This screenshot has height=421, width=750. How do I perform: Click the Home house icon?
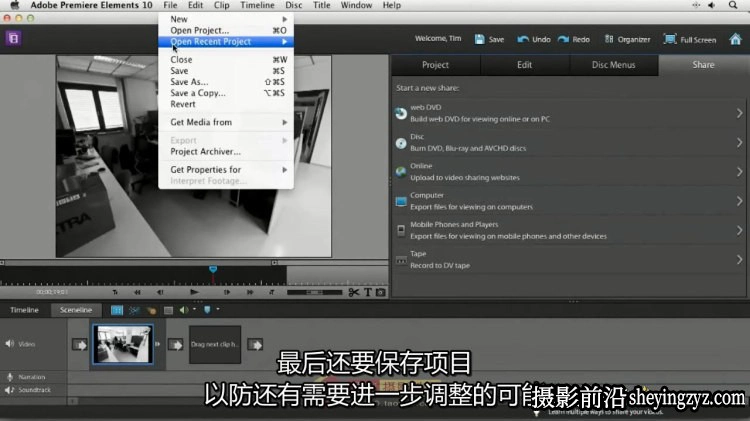735,39
